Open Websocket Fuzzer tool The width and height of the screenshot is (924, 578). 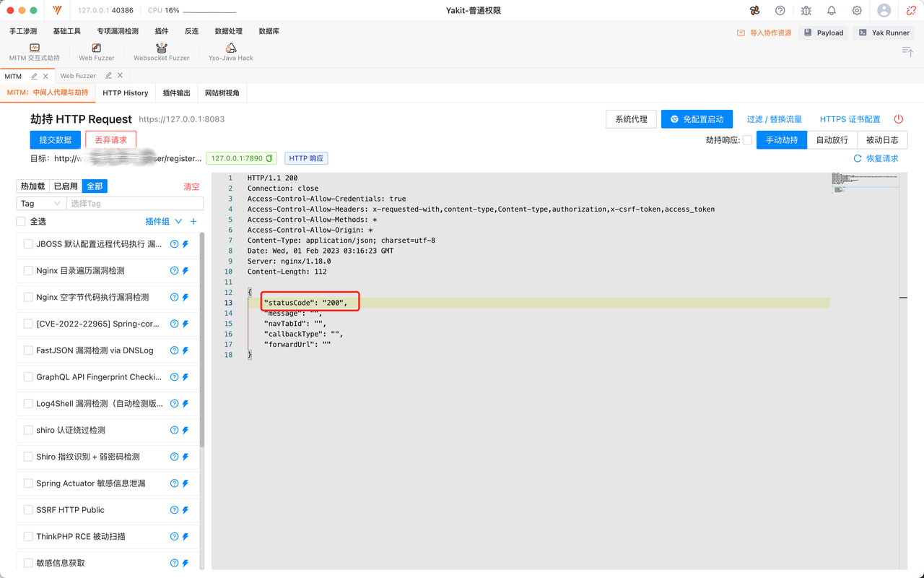tap(161, 52)
